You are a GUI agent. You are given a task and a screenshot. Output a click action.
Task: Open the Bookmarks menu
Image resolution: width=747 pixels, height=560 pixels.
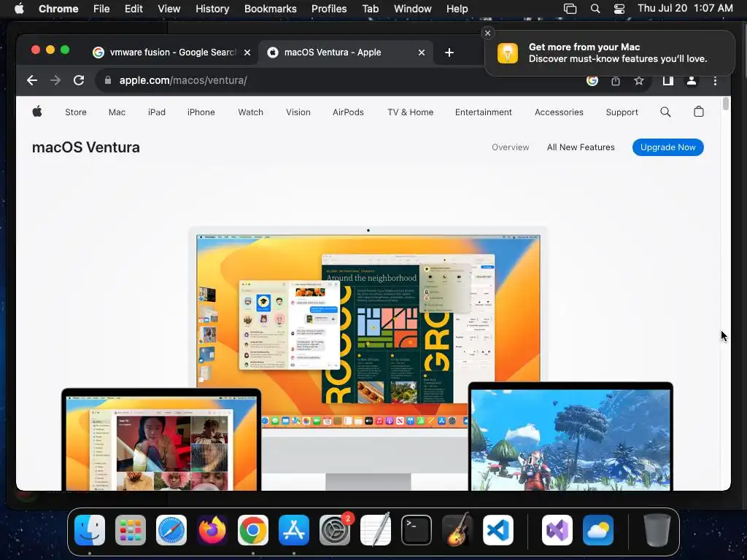pyautogui.click(x=270, y=9)
